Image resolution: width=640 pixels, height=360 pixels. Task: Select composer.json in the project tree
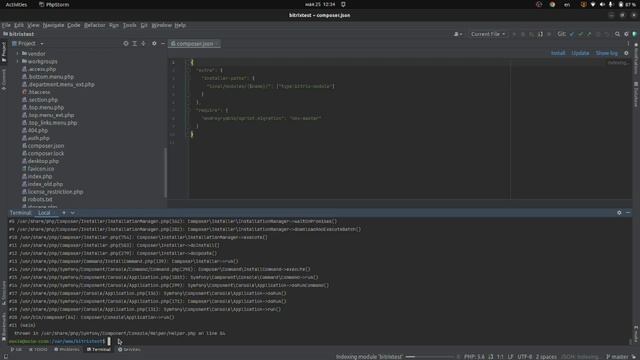tap(43, 146)
